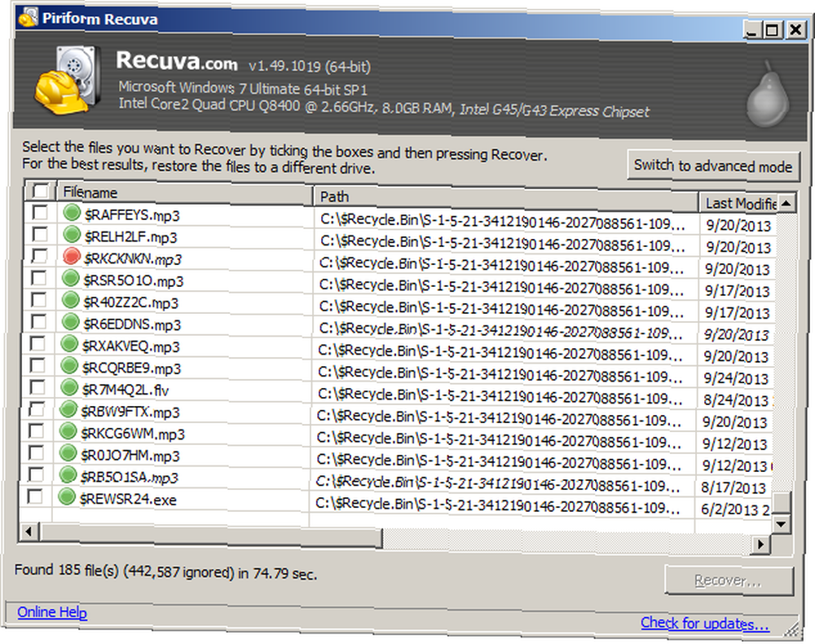Sort by the Path column header
Screen dimensions: 815x644
(x=506, y=198)
